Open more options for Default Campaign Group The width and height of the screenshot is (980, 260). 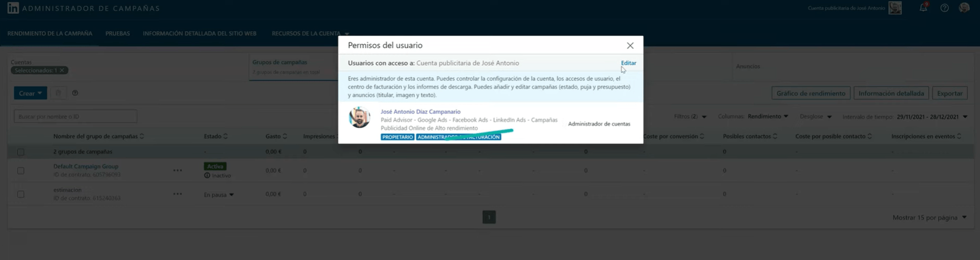[x=178, y=170]
